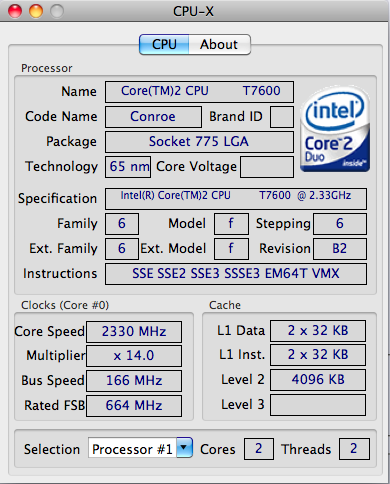Click the Revision B2 value
This screenshot has height=484, width=390.
click(340, 249)
